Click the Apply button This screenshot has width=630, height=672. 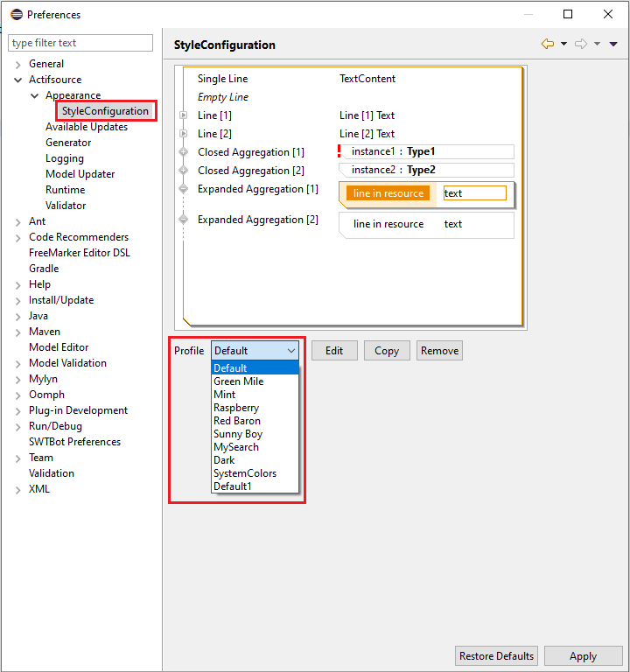tap(583, 656)
